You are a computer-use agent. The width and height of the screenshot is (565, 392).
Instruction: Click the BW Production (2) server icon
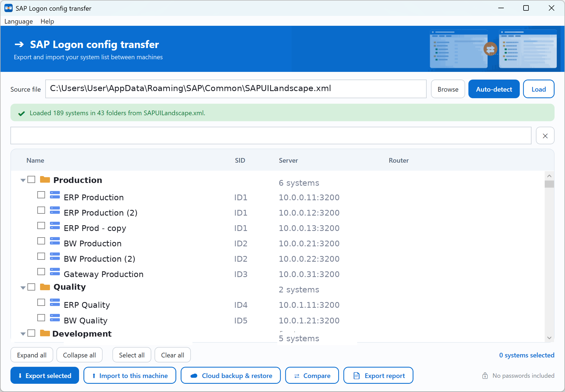pyautogui.click(x=55, y=256)
